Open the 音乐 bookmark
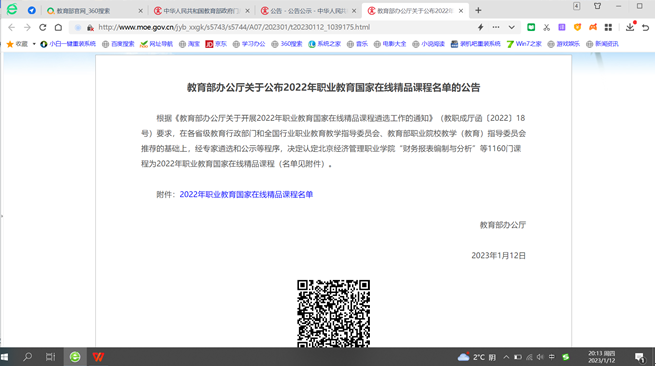This screenshot has width=656, height=366. click(x=357, y=44)
